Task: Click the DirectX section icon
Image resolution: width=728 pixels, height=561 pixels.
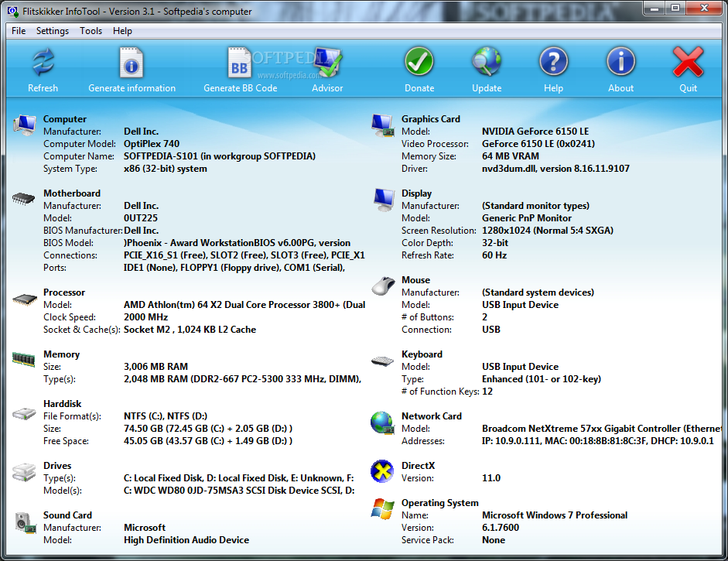Action: 382,471
